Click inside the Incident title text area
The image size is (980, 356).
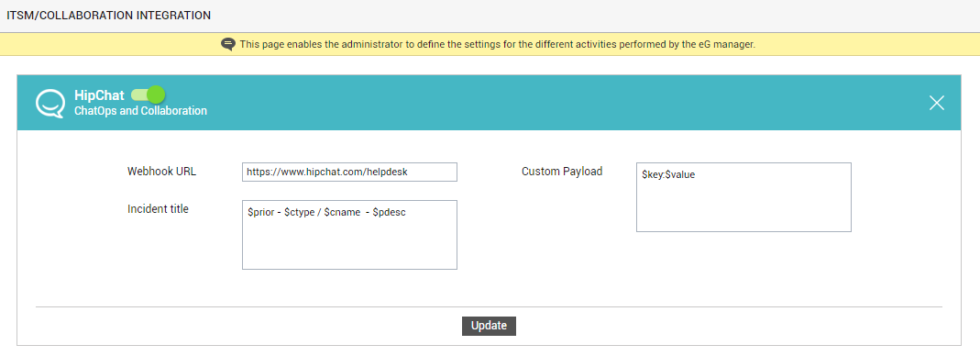click(349, 235)
